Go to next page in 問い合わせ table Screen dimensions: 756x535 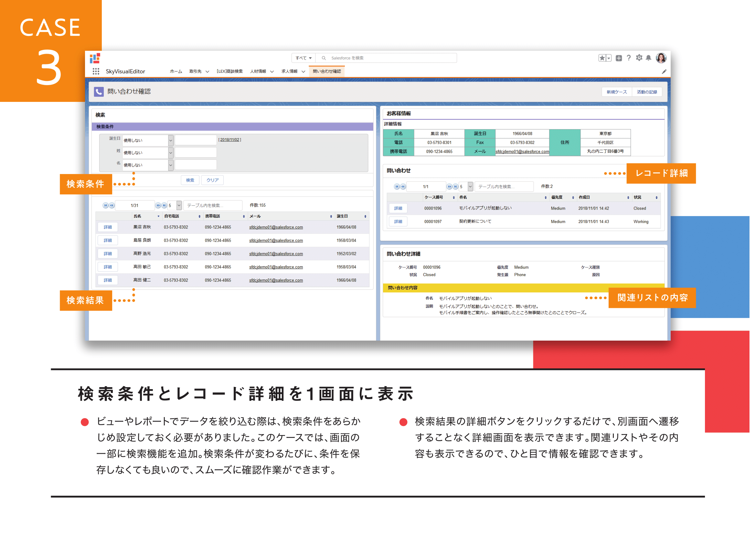click(x=450, y=186)
